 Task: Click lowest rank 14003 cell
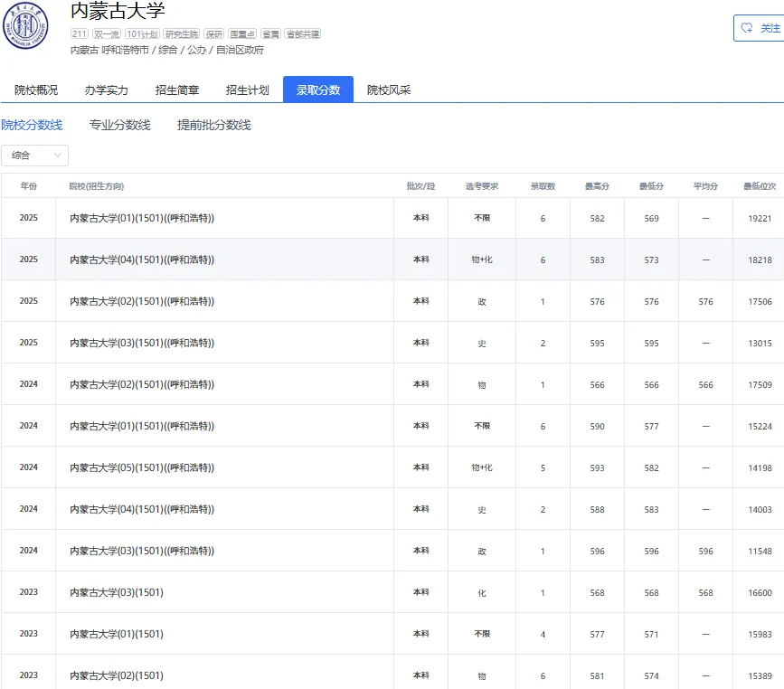point(760,509)
